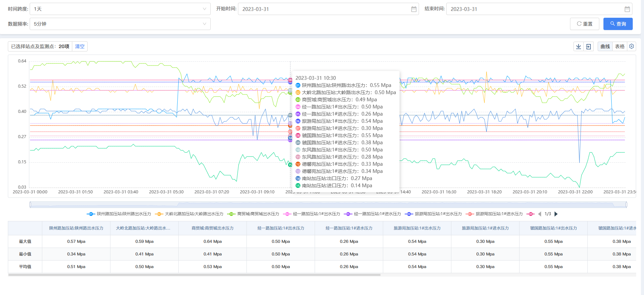Viewport: 644px width, 295px height.
Task: Click the 08 legend marker icon
Action: coord(530,214)
